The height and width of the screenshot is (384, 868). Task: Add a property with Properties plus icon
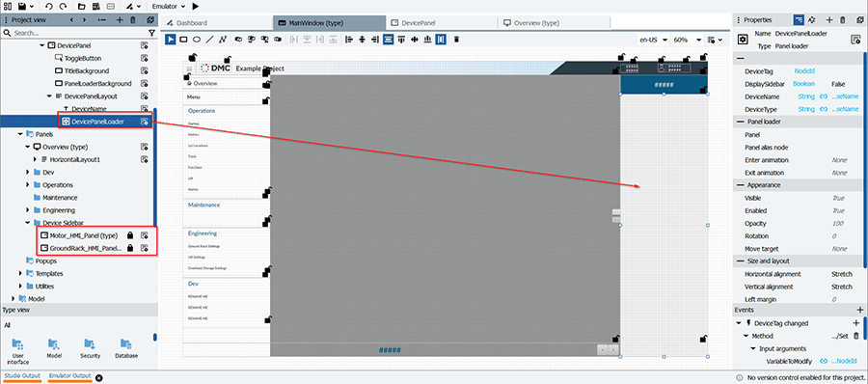point(829,20)
